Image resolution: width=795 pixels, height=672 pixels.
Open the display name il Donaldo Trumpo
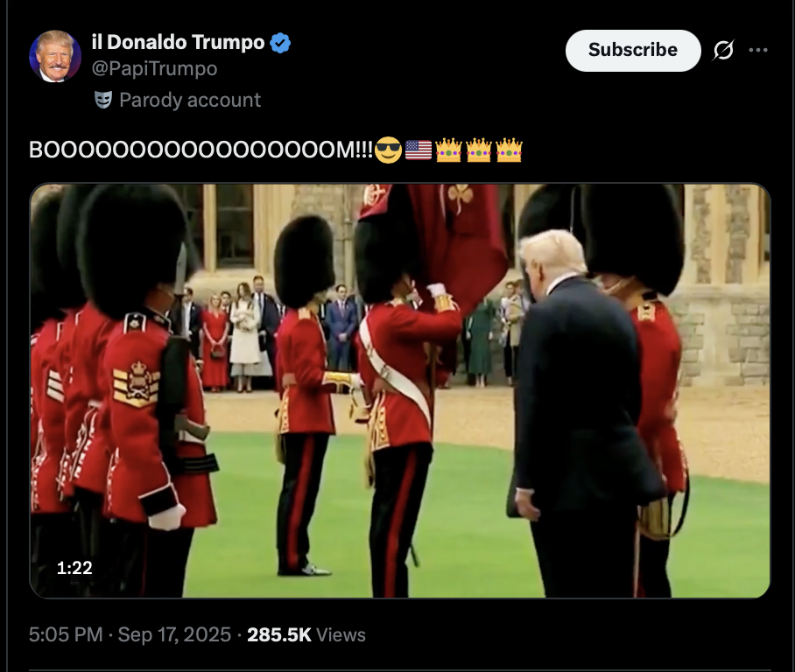[x=179, y=43]
